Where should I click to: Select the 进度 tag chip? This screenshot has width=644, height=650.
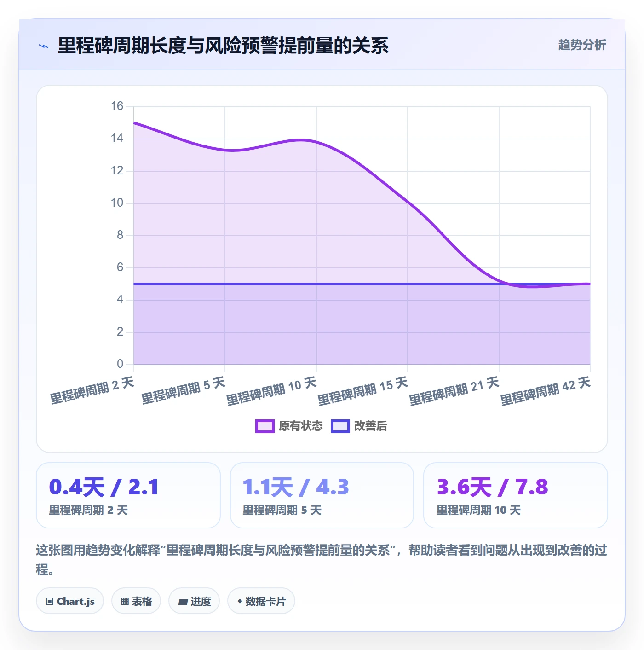(194, 601)
